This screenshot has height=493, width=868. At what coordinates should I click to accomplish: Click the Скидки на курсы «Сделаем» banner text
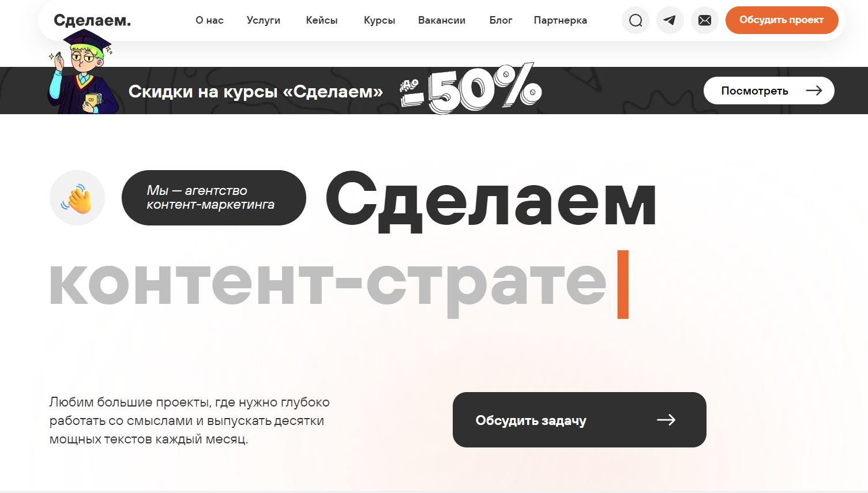(x=255, y=91)
